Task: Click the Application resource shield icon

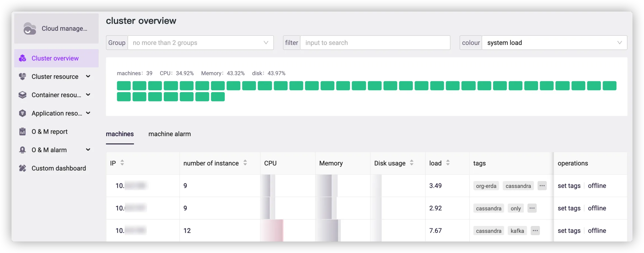Action: [22, 113]
